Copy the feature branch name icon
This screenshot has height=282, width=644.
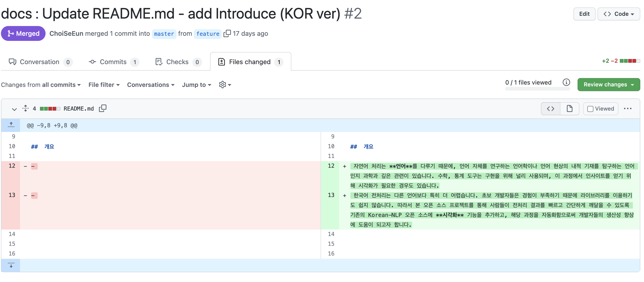point(227,33)
